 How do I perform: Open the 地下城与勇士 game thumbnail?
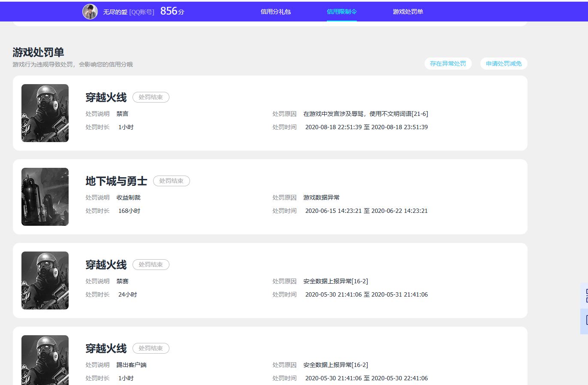point(45,197)
